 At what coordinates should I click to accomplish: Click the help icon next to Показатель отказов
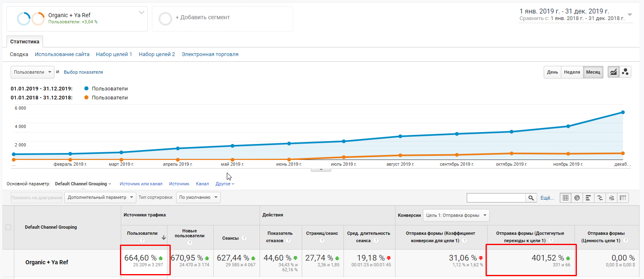click(289, 241)
